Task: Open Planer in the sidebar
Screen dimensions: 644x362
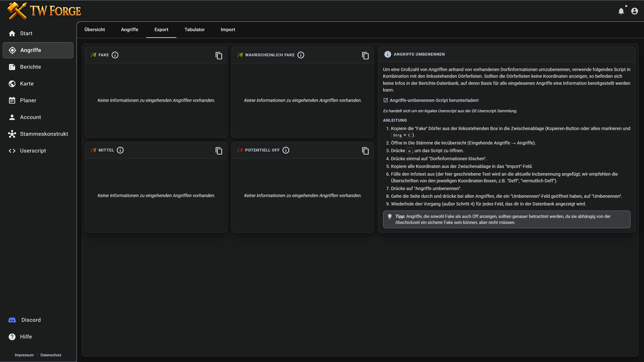Action: click(x=38, y=100)
